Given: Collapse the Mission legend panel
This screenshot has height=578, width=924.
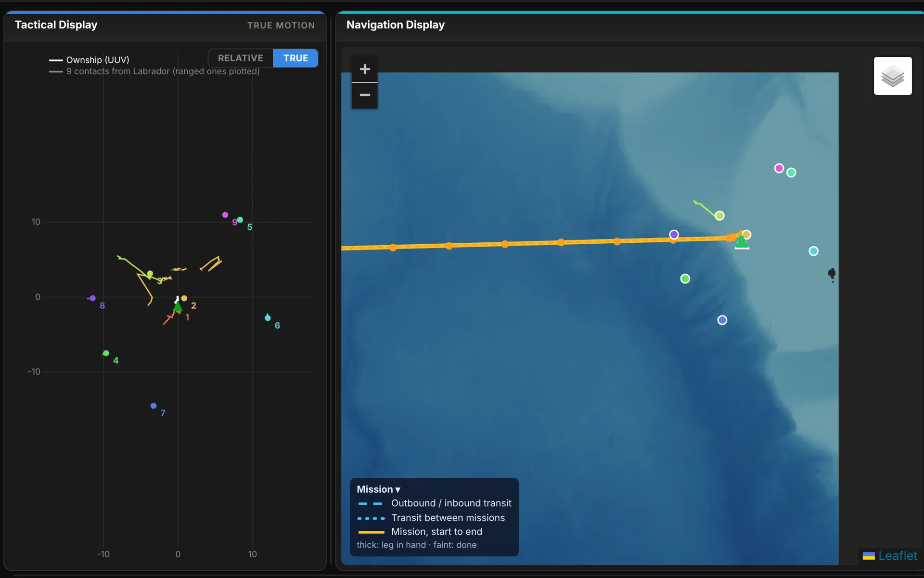Looking at the screenshot, I should point(378,489).
